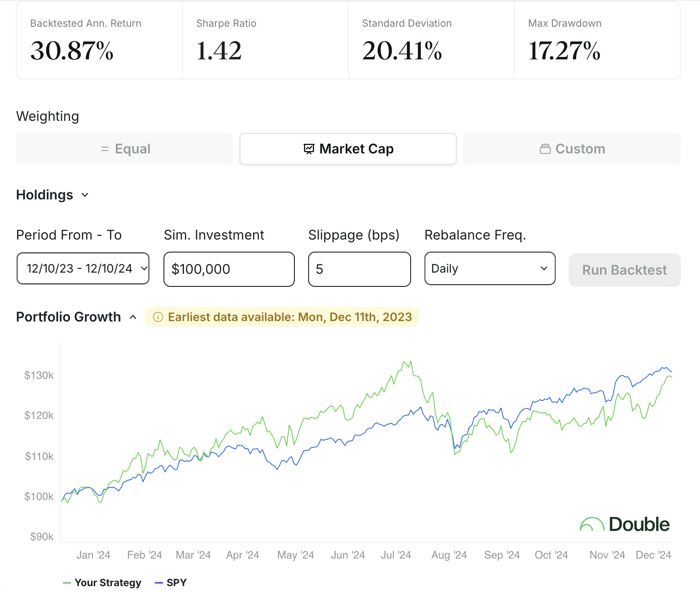Toggle SPY legend series
The image size is (700, 592).
171,582
